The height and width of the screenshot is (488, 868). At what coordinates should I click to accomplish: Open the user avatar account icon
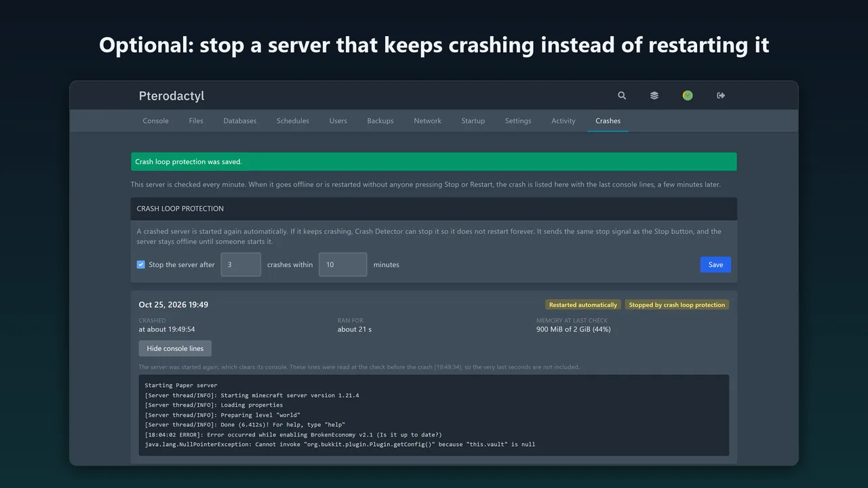[688, 96]
